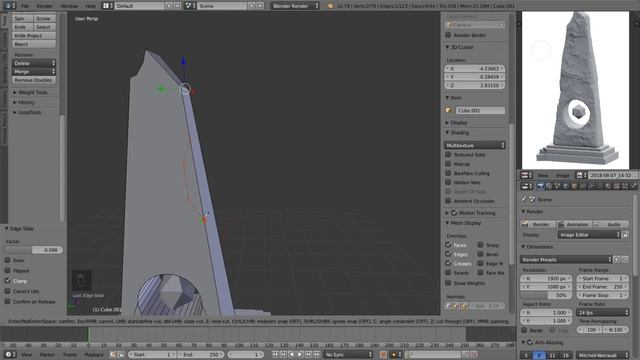640x360 pixels.
Task: Toggle the Faces overlay checkbox
Action: pos(448,245)
